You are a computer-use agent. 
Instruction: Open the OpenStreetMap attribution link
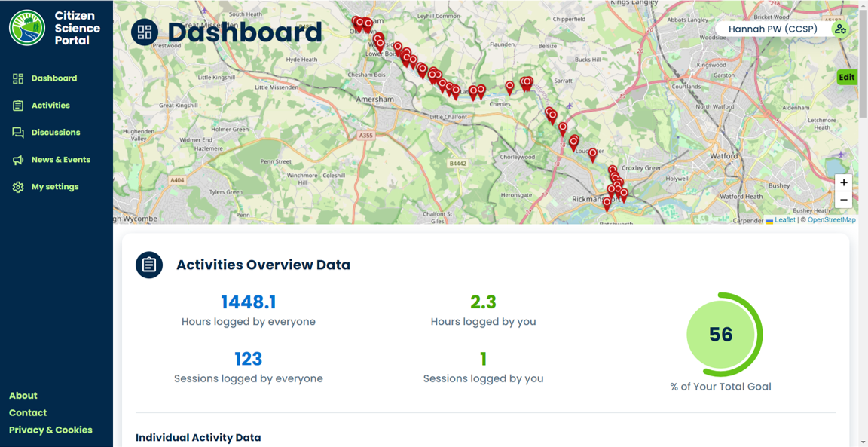(x=830, y=219)
